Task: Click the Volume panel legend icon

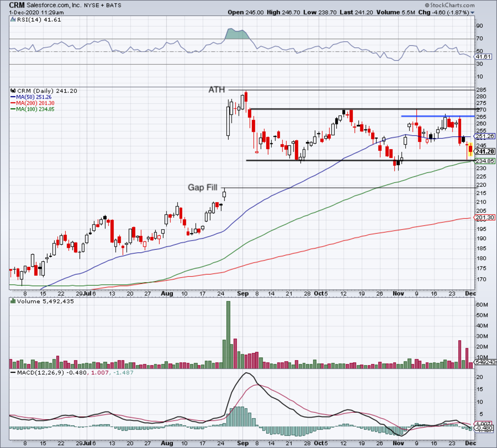Action: click(12, 301)
